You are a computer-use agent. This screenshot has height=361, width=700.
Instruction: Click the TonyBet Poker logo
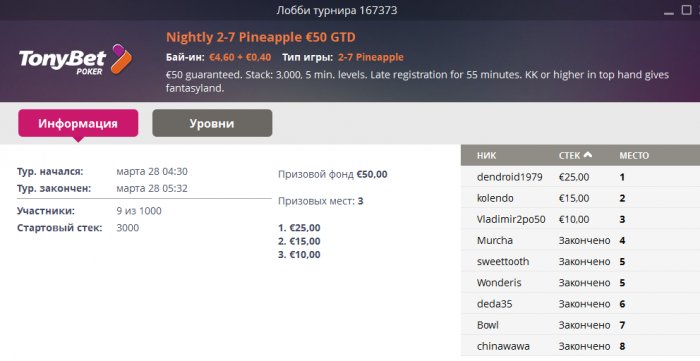[75, 60]
